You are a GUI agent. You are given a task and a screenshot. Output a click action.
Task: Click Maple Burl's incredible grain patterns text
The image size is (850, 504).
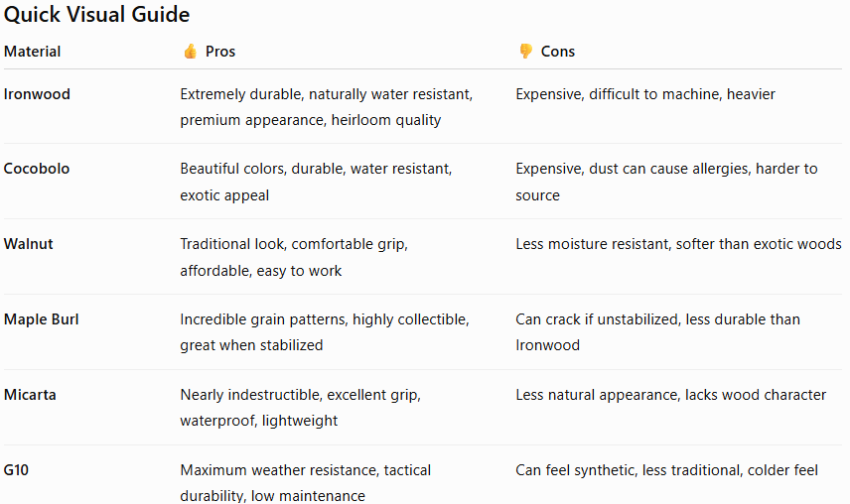coord(325,332)
